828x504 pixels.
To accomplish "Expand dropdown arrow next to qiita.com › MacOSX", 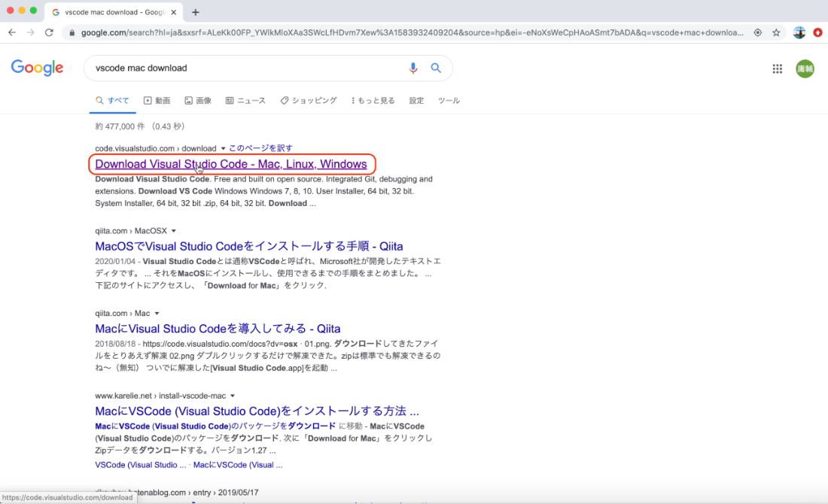I will pyautogui.click(x=173, y=231).
